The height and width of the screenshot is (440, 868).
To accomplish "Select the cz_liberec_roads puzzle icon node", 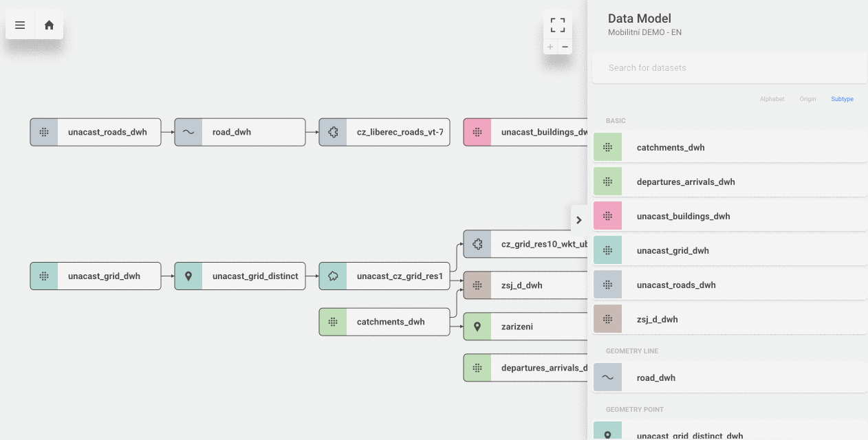I will [x=333, y=132].
